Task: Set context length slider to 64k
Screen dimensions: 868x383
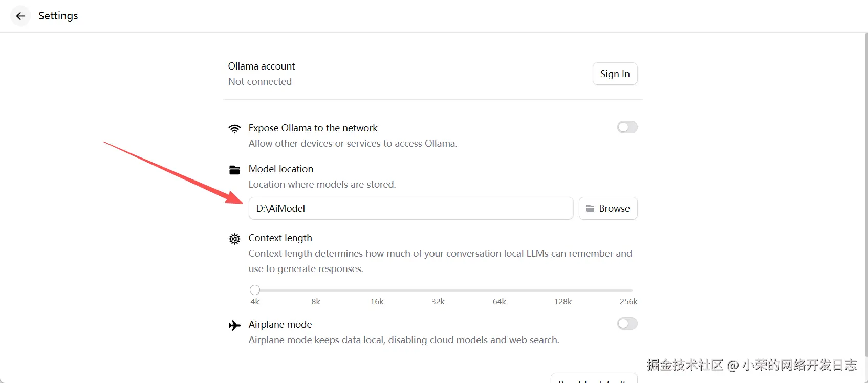Action: click(x=500, y=290)
